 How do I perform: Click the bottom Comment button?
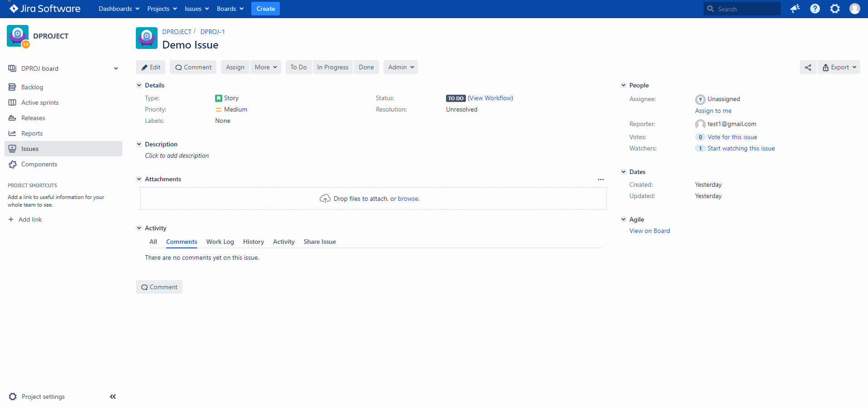click(159, 287)
